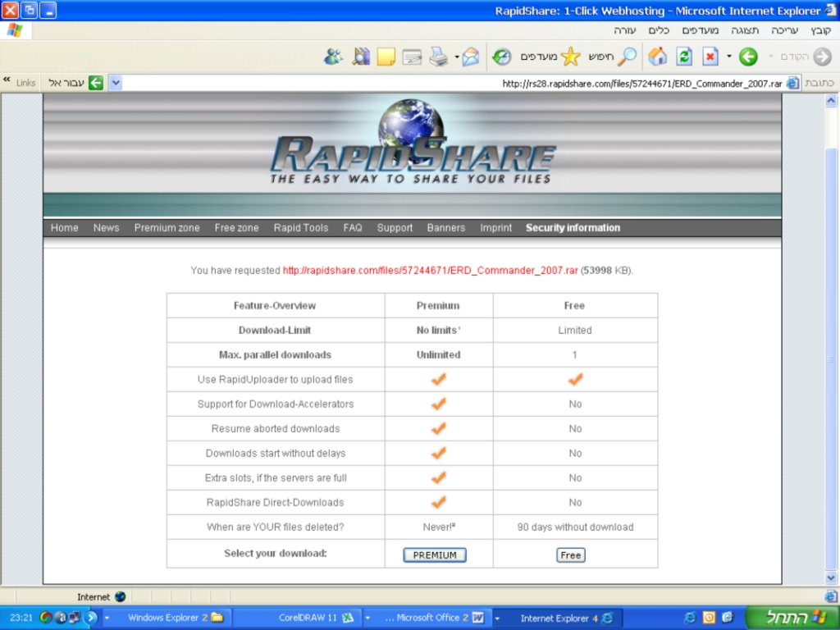Click the Mail envelope toolbar icon
Screen dimensions: 840x630
tap(471, 57)
